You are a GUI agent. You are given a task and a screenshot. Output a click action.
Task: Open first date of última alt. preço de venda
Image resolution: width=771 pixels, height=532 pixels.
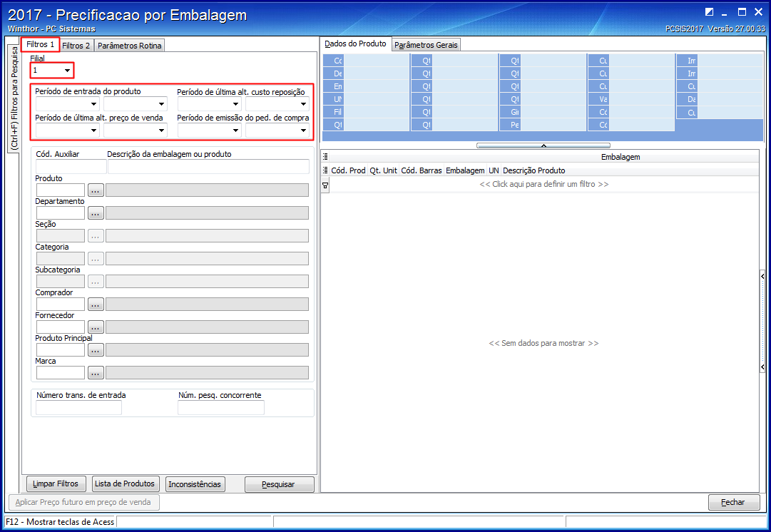tap(93, 131)
